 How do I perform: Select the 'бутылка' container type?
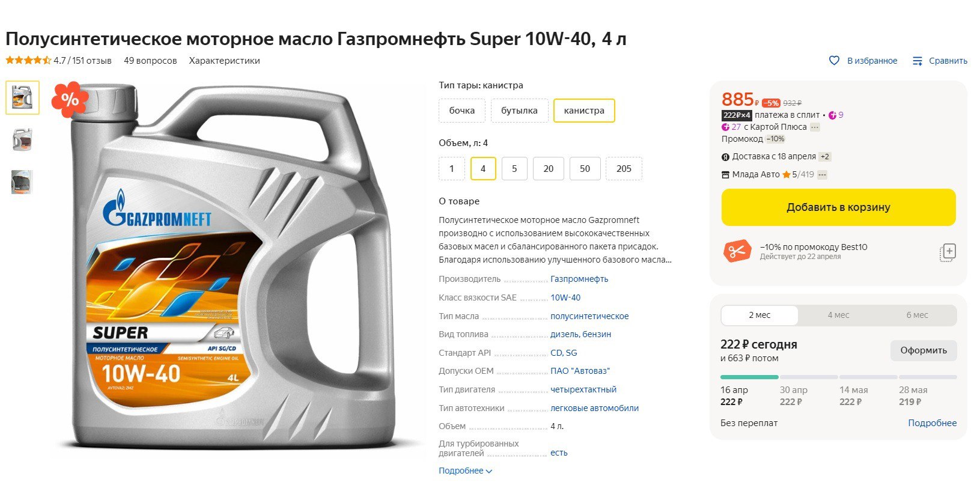point(519,111)
